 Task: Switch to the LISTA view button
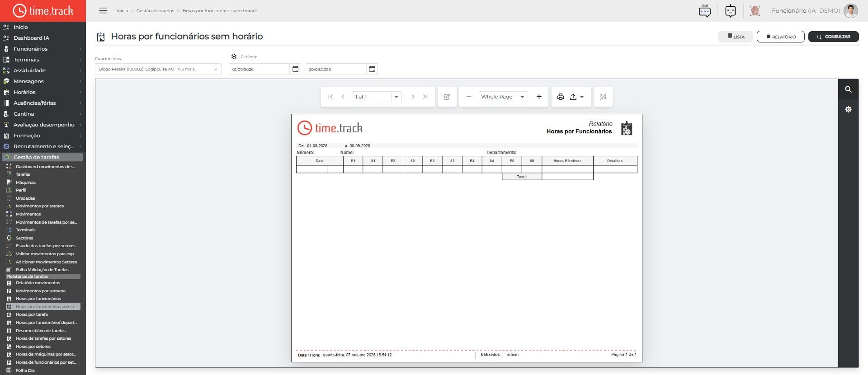pos(736,37)
